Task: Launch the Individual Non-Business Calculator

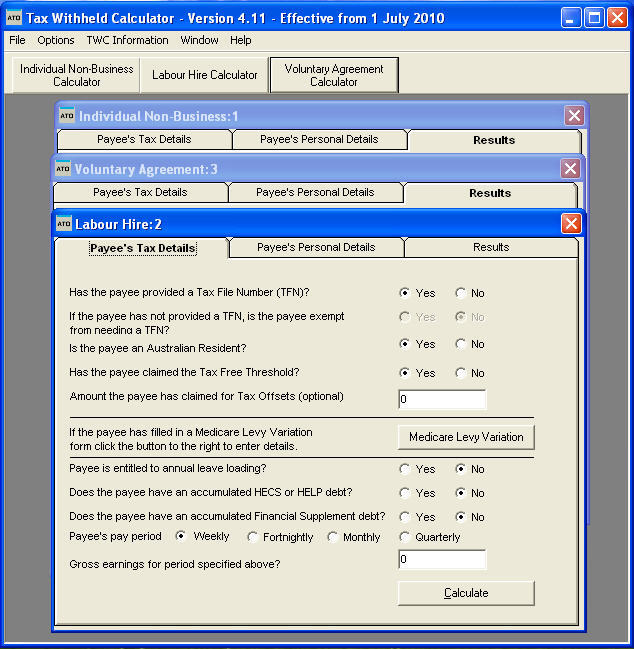Action: [77, 75]
